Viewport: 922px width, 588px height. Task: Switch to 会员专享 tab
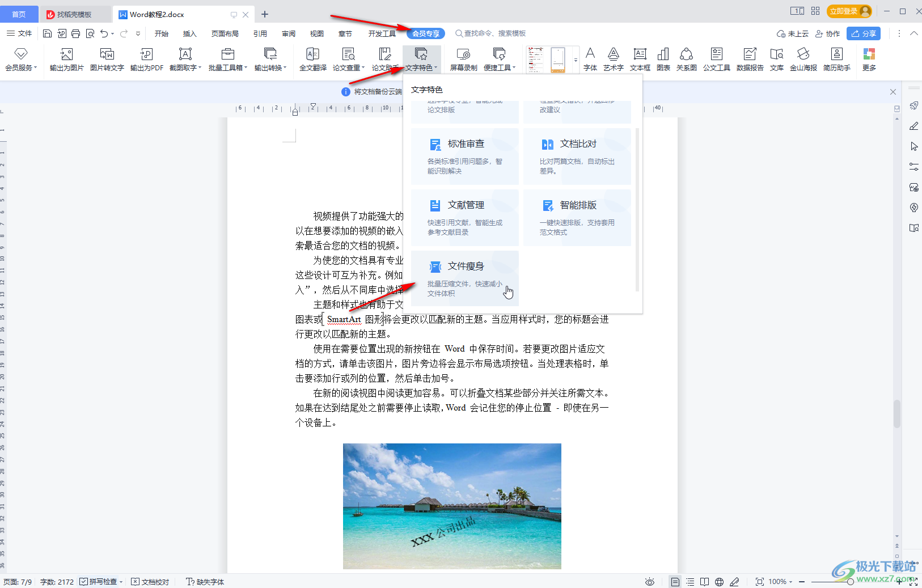pyautogui.click(x=426, y=33)
